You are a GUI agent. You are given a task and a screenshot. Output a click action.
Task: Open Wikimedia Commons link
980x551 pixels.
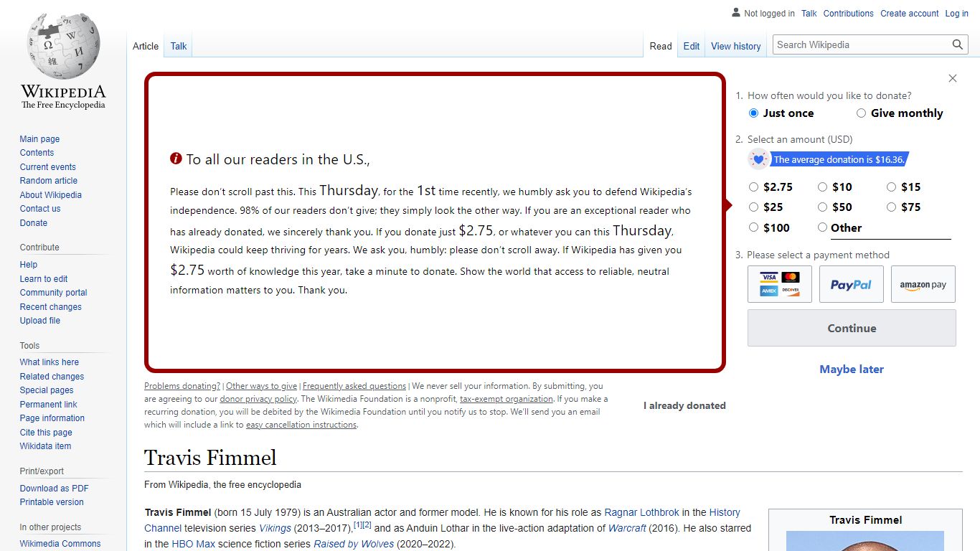[x=60, y=544]
